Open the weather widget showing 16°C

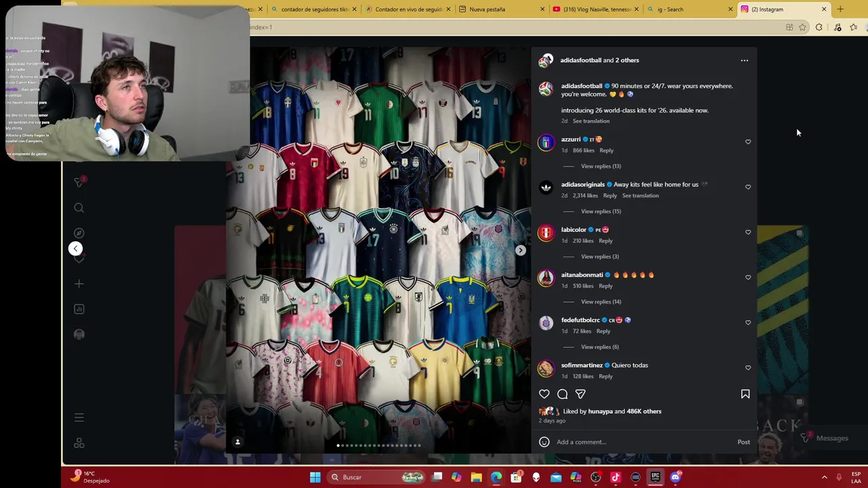pos(91,477)
